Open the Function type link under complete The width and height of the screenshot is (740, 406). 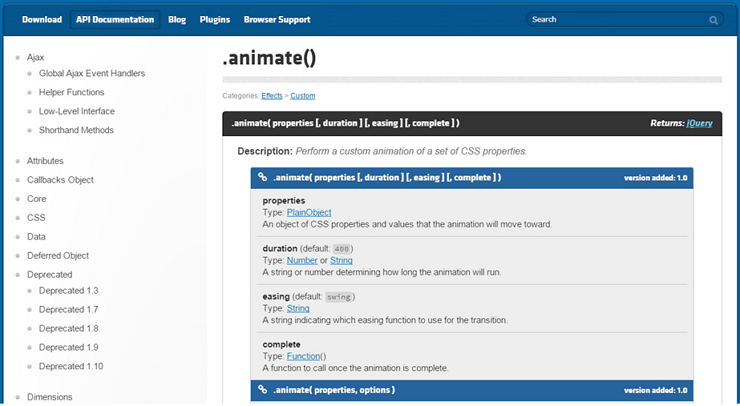point(303,356)
